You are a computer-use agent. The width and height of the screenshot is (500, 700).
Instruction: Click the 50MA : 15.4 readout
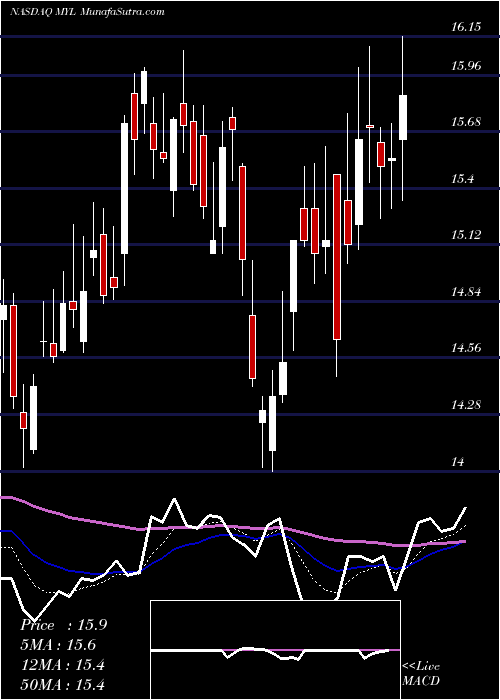(x=62, y=684)
